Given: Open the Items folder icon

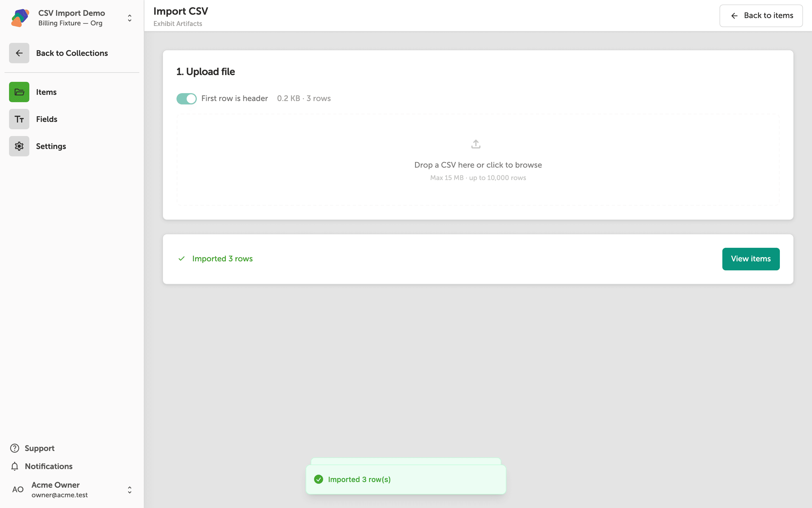Looking at the screenshot, I should coord(19,92).
